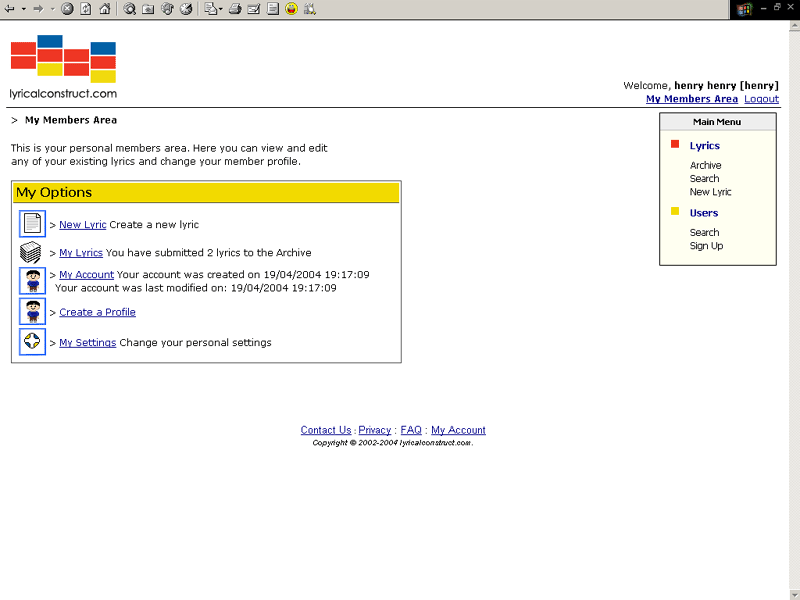Click the "My Members Area" breadcrumb heading

coord(71,120)
